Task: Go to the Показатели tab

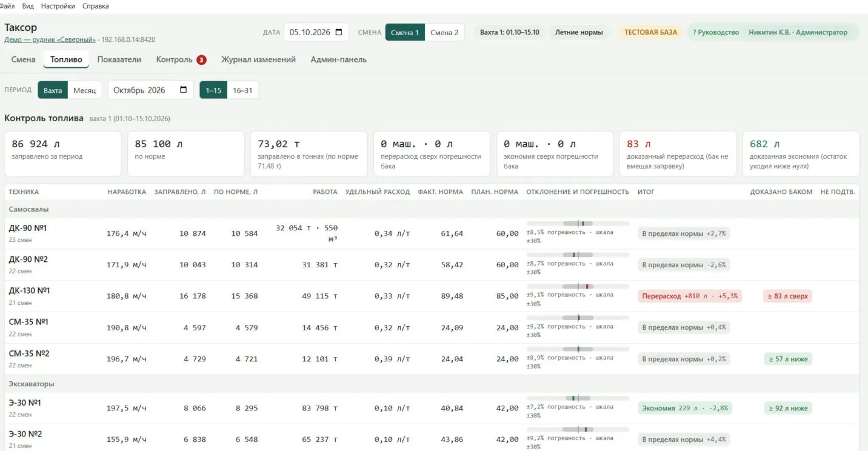Action: (119, 59)
